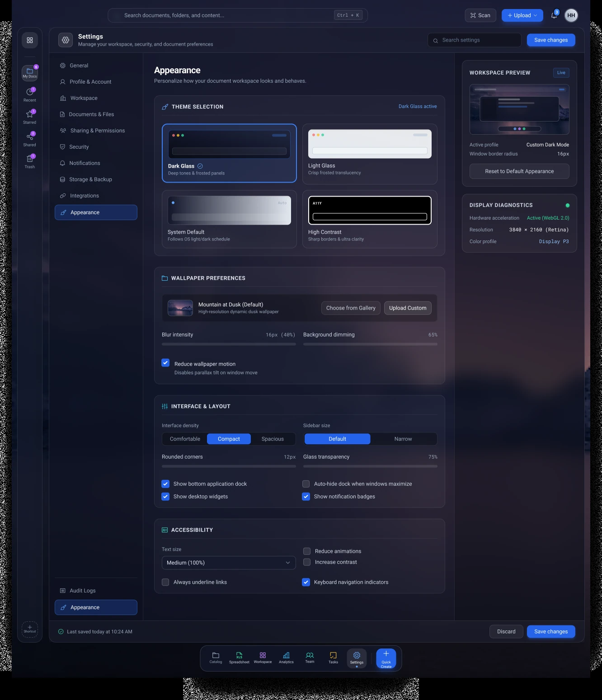The image size is (602, 700).
Task: Select the Light Glass theme thumbnail
Action: (370, 144)
